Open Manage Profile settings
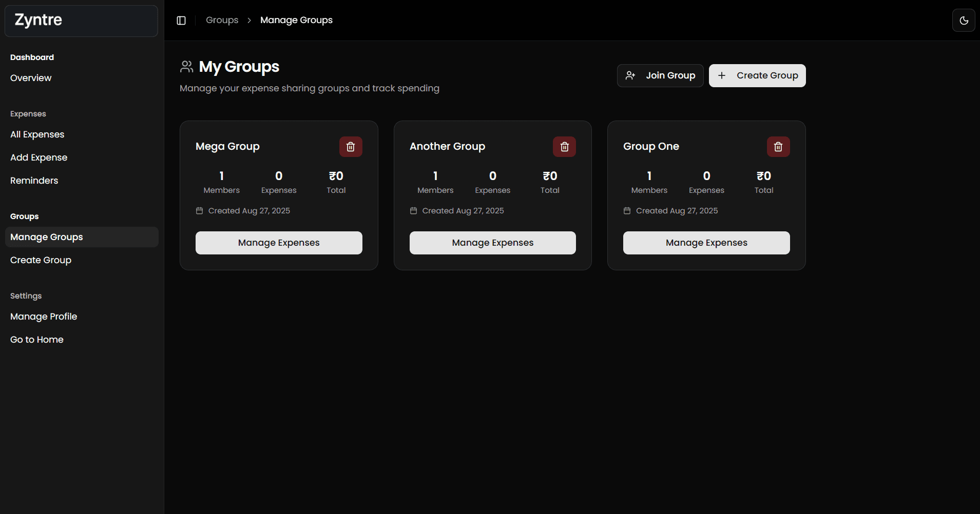 44,317
